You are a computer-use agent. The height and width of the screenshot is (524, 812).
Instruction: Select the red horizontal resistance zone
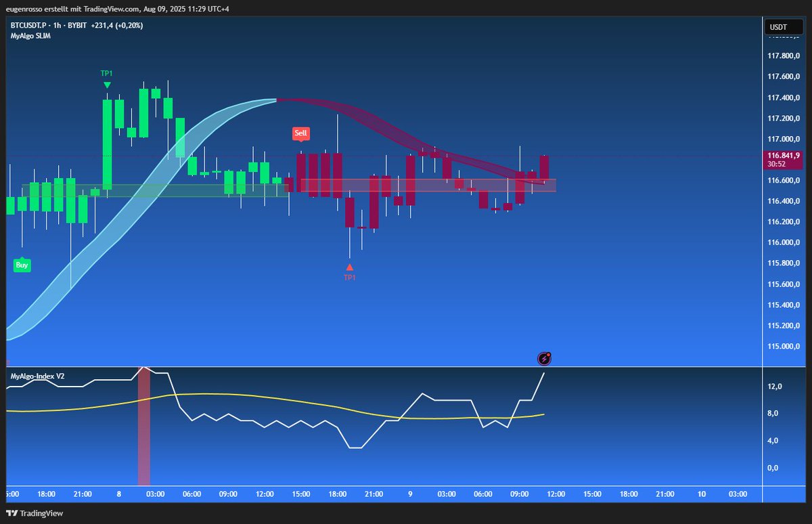pyautogui.click(x=428, y=185)
